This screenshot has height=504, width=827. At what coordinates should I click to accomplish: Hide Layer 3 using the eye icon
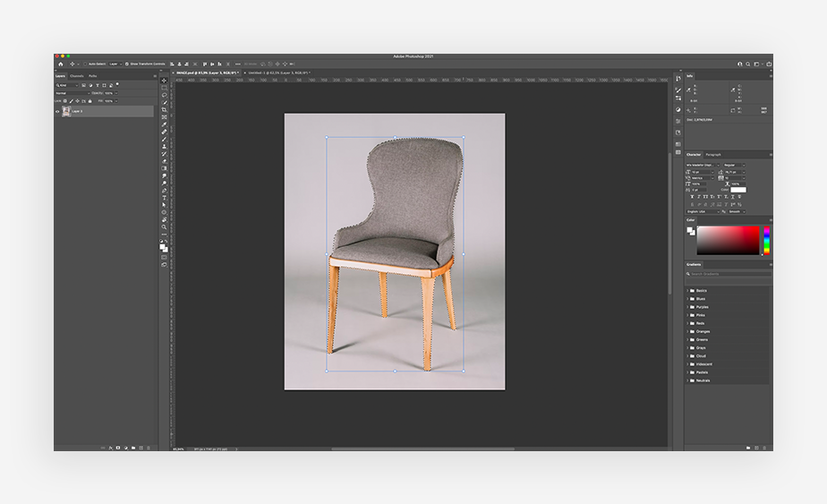(58, 111)
